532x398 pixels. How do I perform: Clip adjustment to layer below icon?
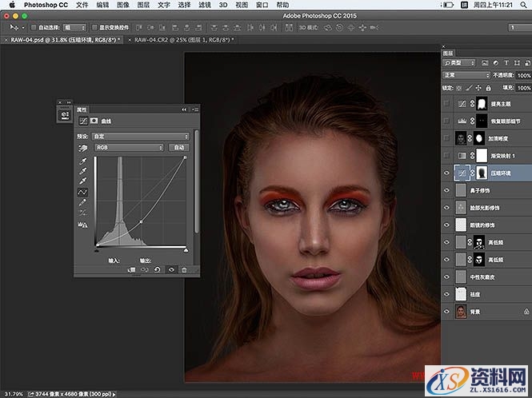point(132,270)
